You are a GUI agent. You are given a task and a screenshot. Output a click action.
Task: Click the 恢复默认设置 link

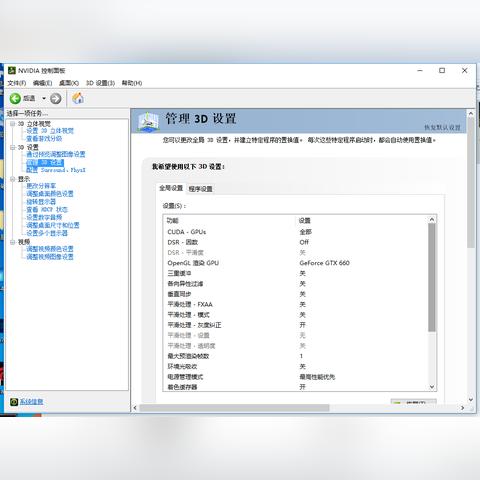442,127
